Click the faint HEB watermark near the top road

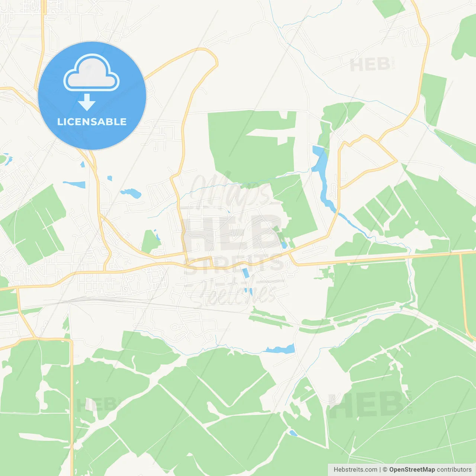tap(372, 65)
